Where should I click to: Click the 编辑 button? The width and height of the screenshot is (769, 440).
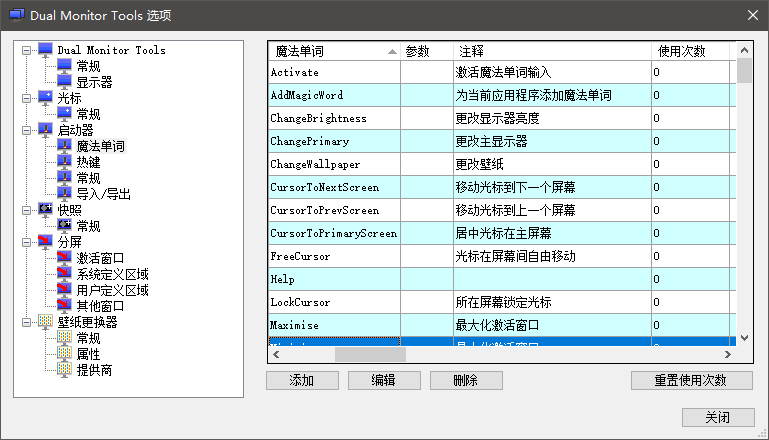(384, 380)
